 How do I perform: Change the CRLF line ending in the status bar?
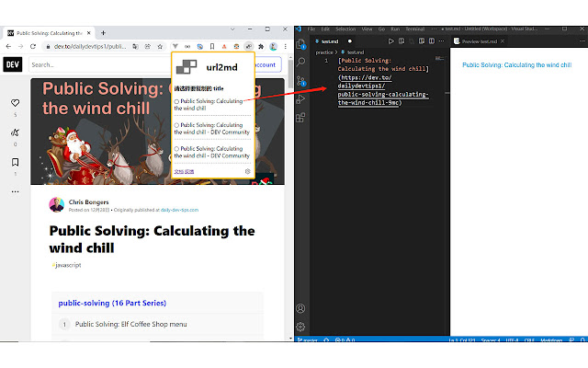(x=529, y=340)
